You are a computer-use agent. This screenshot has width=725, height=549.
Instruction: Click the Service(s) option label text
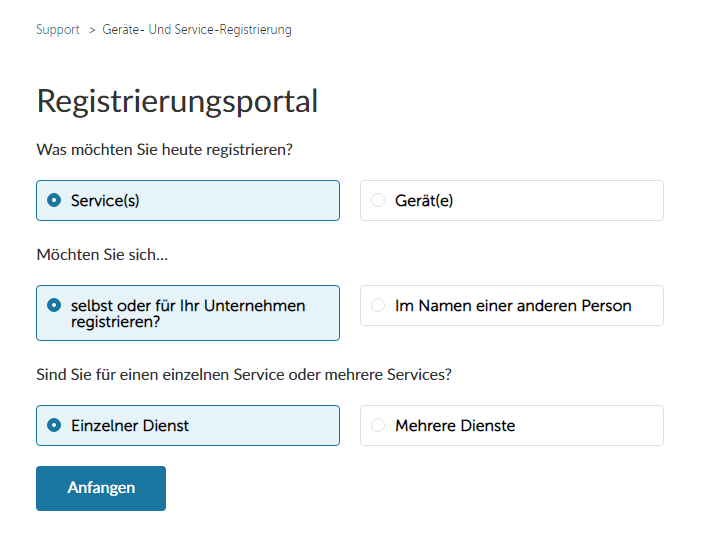click(x=105, y=201)
